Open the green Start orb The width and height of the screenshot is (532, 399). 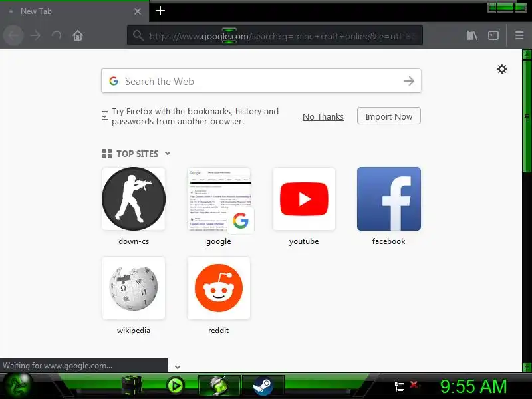tap(17, 386)
